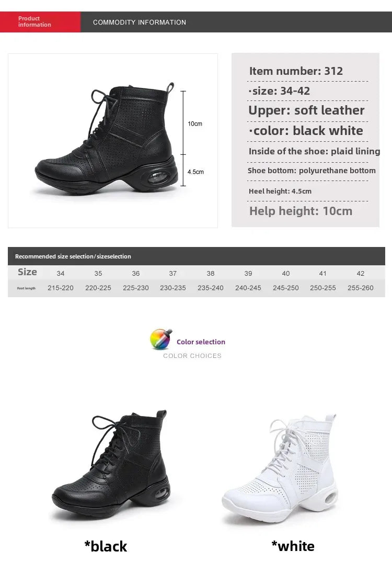This screenshot has height=585, width=392.
Task: Click the COMMODITY INFORMATION header label
Action: [140, 22]
